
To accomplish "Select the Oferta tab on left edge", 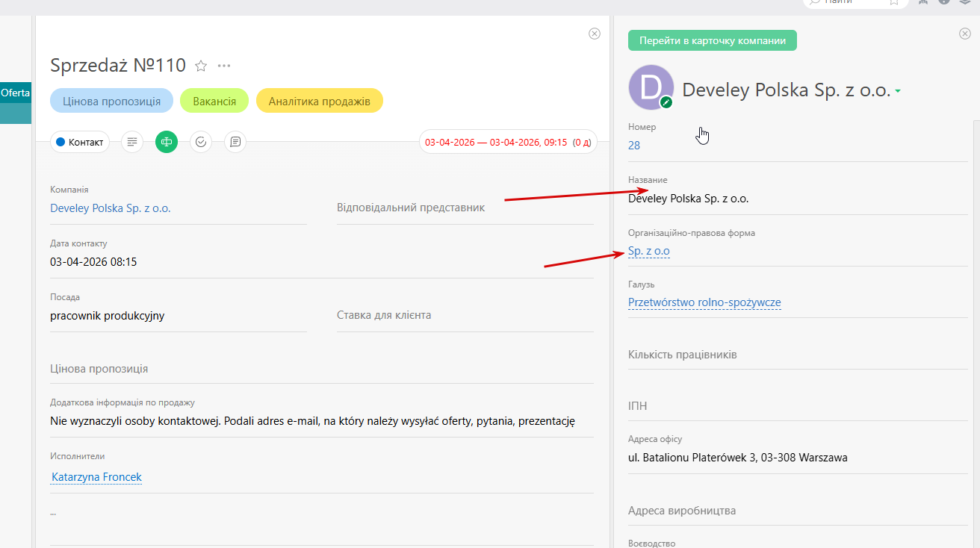I will [16, 93].
